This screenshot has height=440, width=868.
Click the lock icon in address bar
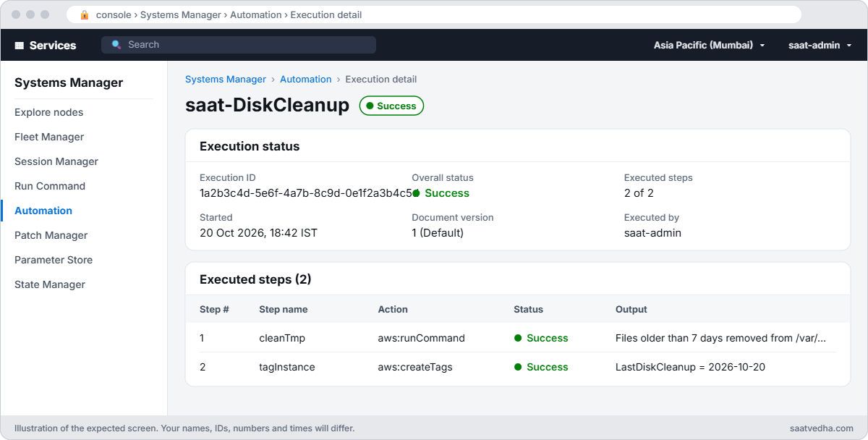click(85, 14)
